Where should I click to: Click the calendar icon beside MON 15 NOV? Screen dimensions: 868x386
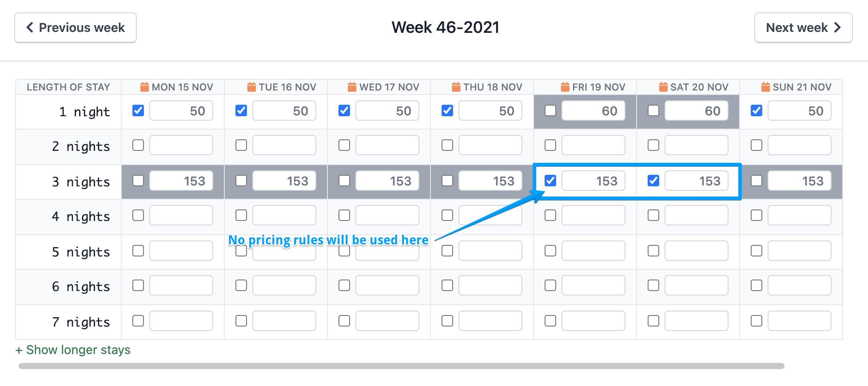(144, 87)
